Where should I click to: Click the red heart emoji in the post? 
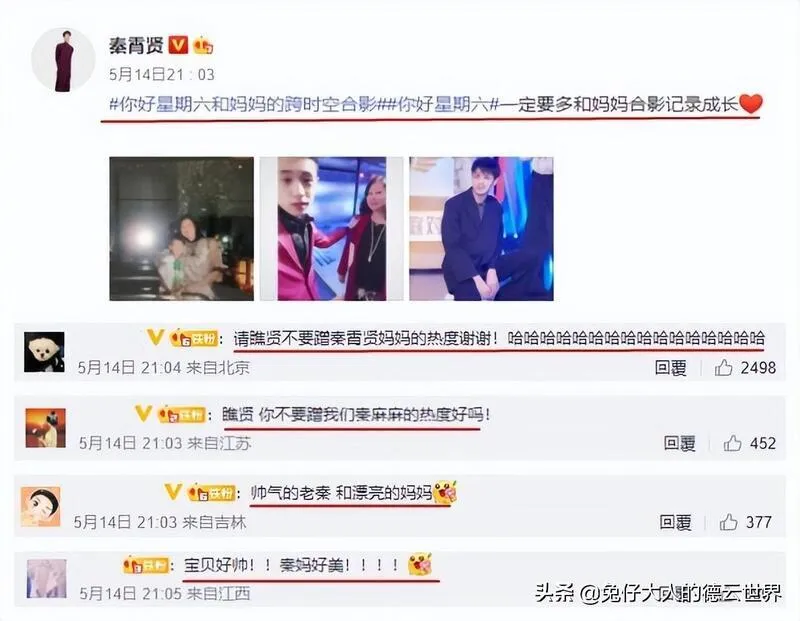click(751, 104)
